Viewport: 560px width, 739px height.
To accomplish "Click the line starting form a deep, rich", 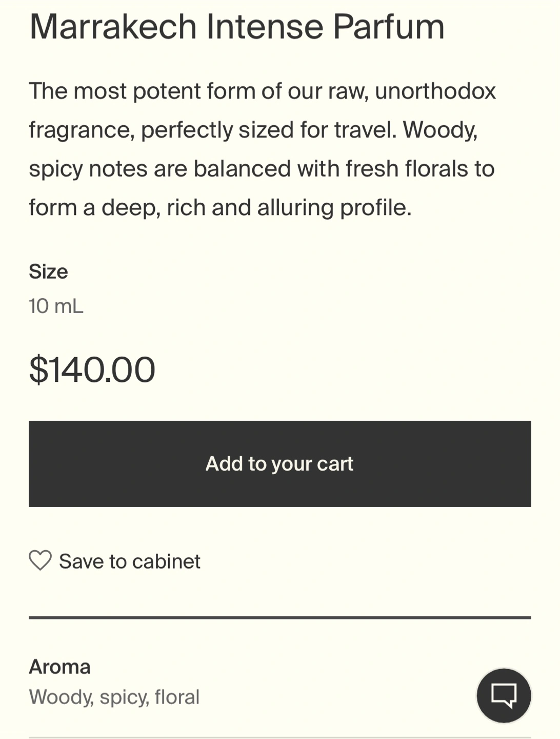I will coord(221,208).
